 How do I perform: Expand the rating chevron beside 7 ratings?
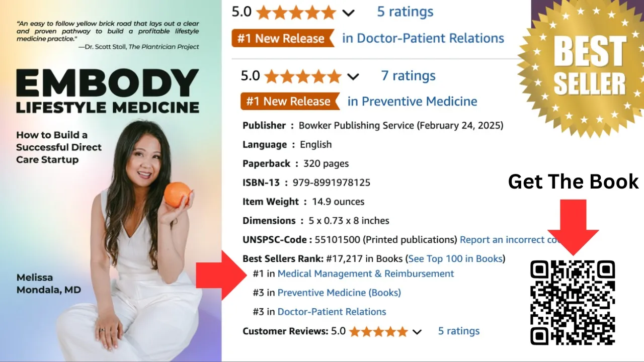point(353,77)
